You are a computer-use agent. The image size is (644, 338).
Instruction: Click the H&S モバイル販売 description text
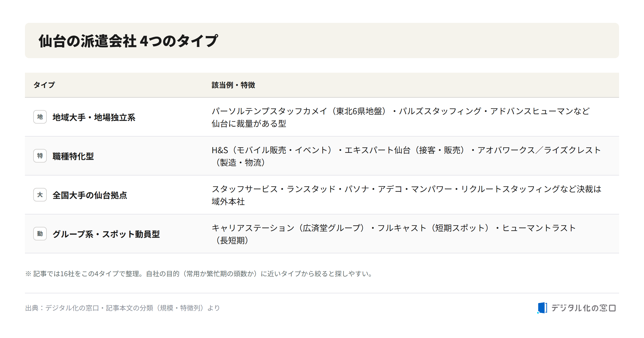click(406, 156)
